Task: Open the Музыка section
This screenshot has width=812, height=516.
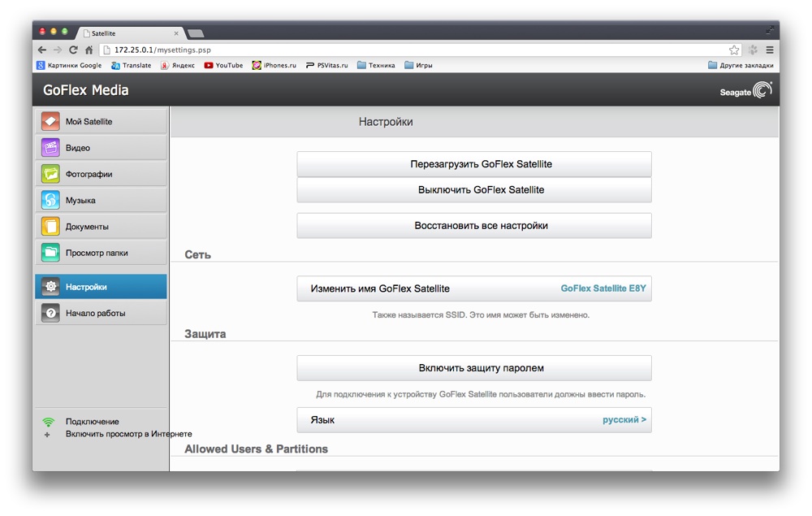Action: (x=101, y=200)
